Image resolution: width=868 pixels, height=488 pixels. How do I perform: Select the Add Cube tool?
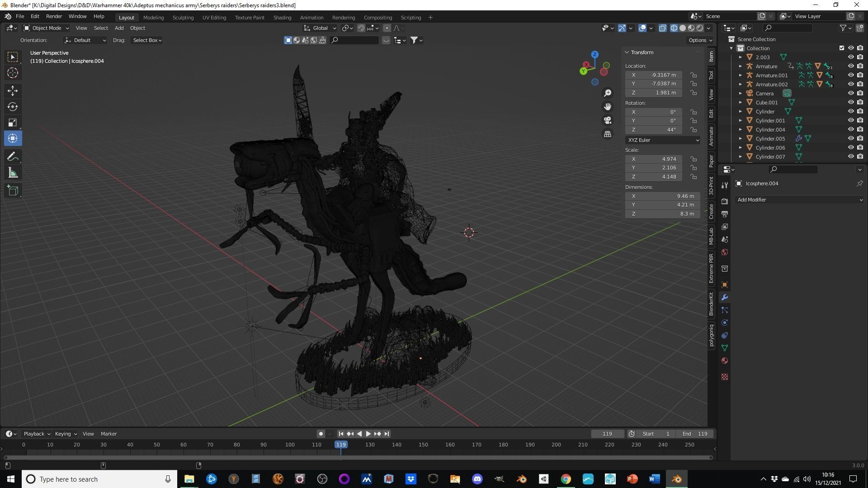point(13,191)
